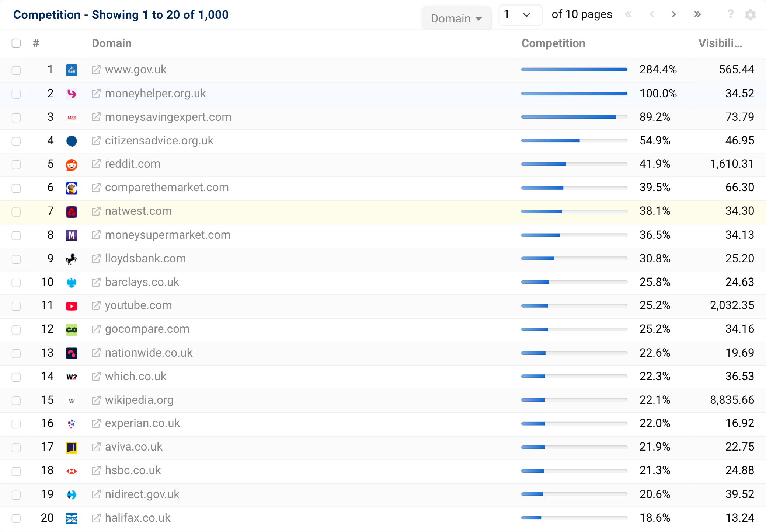Click the Barclays eagle favicon
This screenshot has width=766, height=532.
coord(72,283)
